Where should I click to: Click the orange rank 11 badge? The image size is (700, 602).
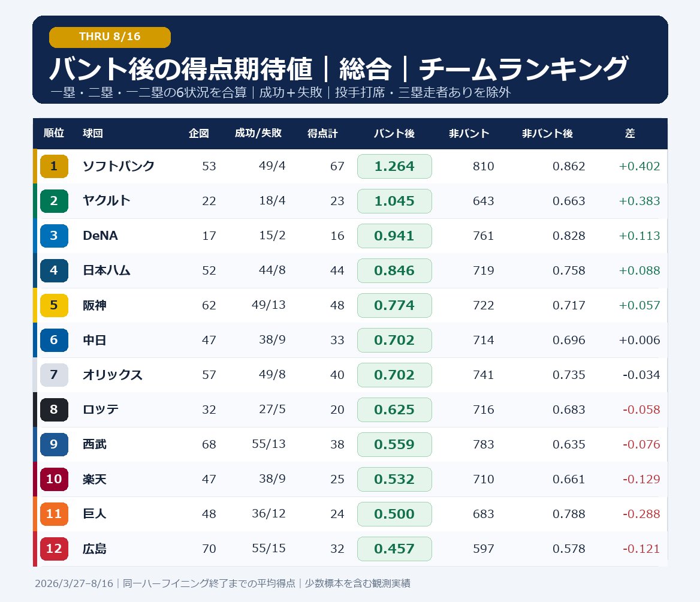[x=54, y=514]
